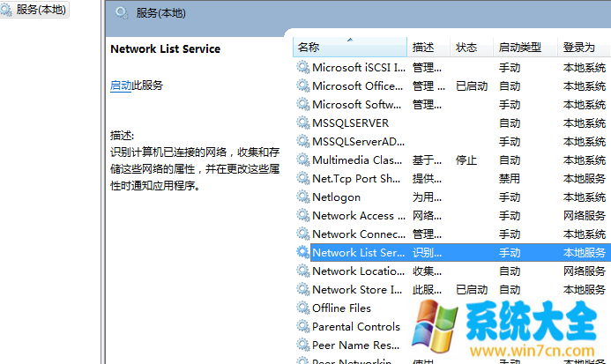The width and height of the screenshot is (611, 364).
Task: Click the gear icon beside Network Locatio... service
Action: pyautogui.click(x=302, y=271)
